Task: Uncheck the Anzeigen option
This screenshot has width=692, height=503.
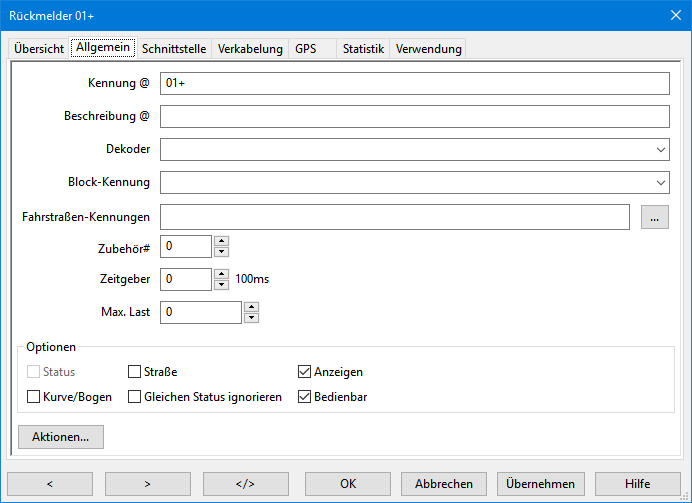Action: point(305,372)
